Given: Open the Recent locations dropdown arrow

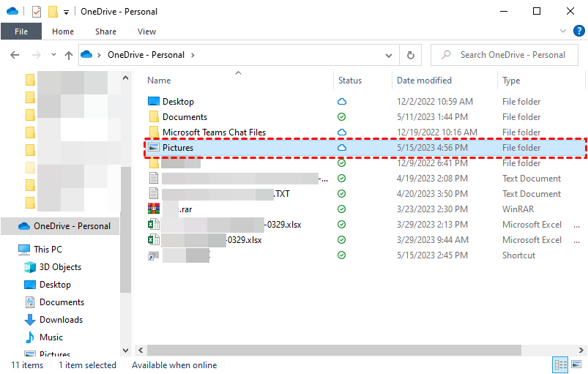Looking at the screenshot, I should pos(53,55).
